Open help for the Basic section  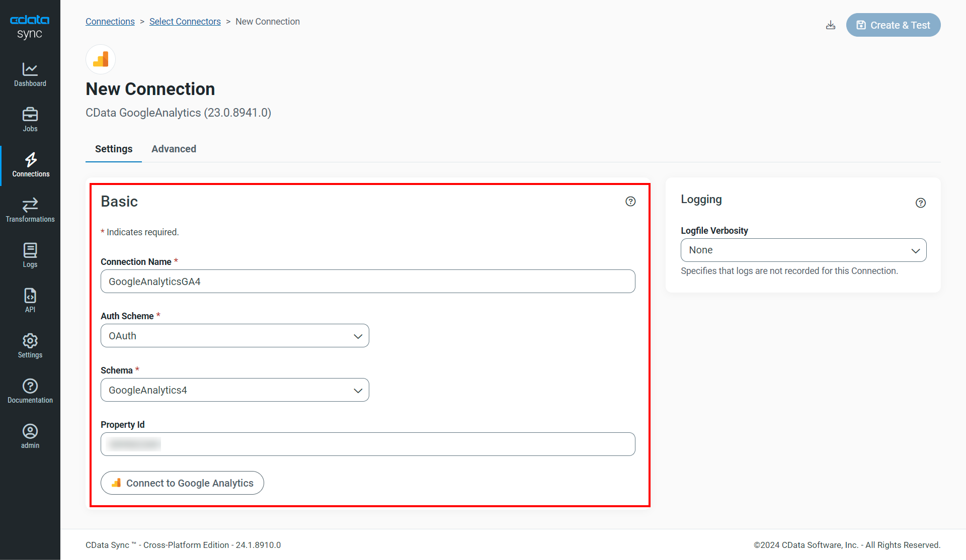(x=630, y=202)
